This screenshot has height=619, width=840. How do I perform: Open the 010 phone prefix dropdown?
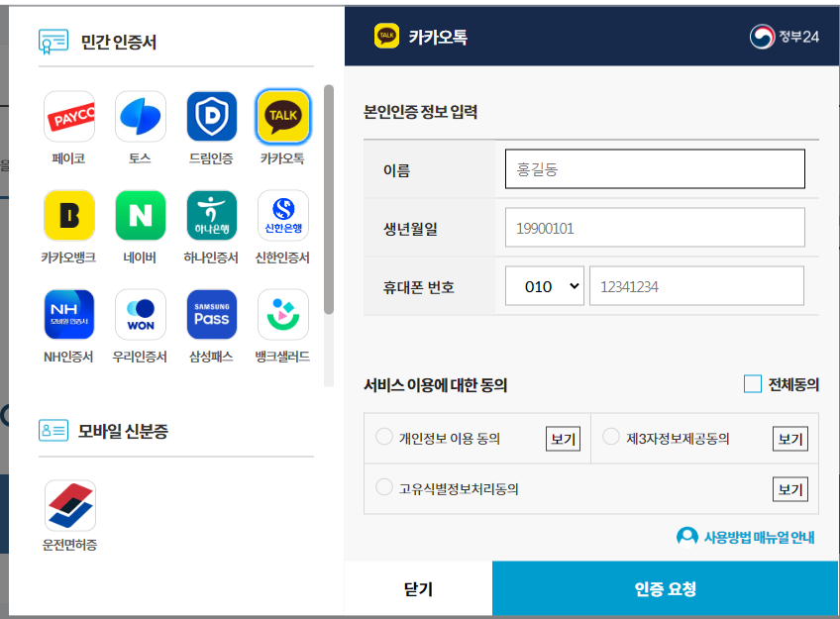coord(544,286)
